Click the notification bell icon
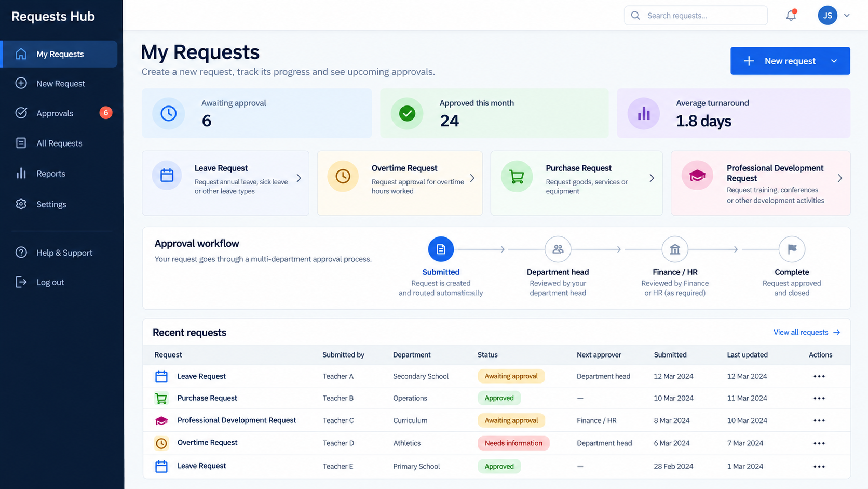 click(x=791, y=15)
